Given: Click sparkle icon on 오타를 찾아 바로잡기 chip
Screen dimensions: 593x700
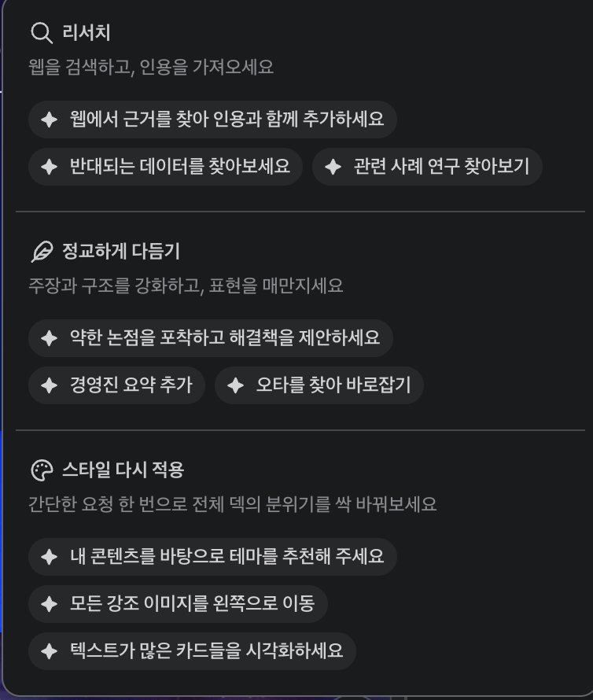Looking at the screenshot, I should [x=235, y=385].
